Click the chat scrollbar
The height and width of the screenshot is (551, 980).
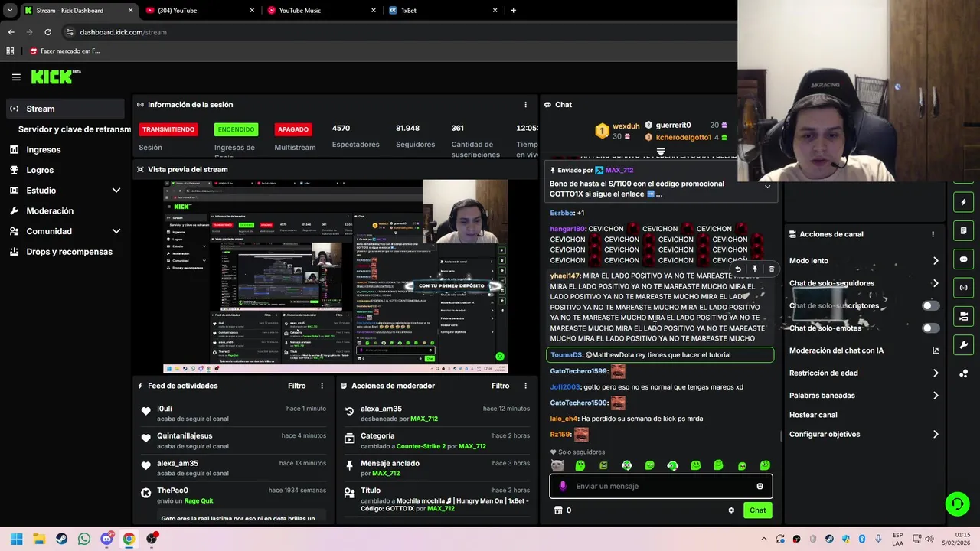(x=780, y=436)
